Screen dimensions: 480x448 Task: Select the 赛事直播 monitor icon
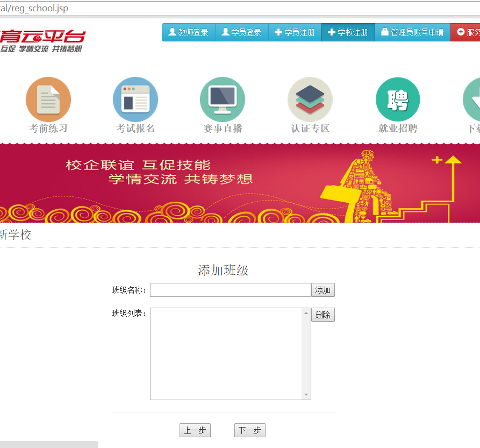[223, 99]
